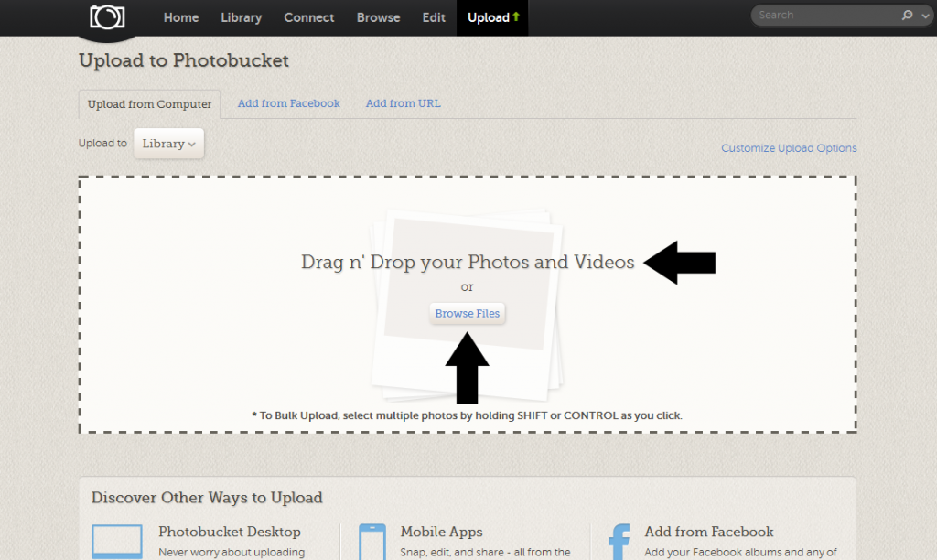Click the Facebook logo icon

[x=619, y=542]
